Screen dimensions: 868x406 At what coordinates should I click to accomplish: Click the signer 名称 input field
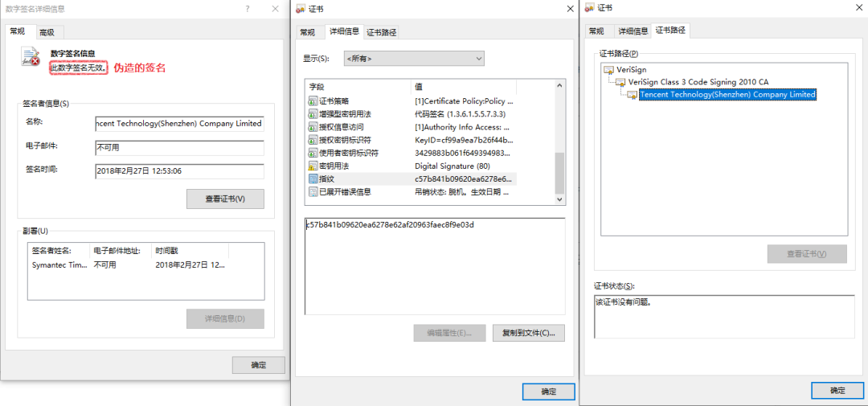(x=179, y=124)
